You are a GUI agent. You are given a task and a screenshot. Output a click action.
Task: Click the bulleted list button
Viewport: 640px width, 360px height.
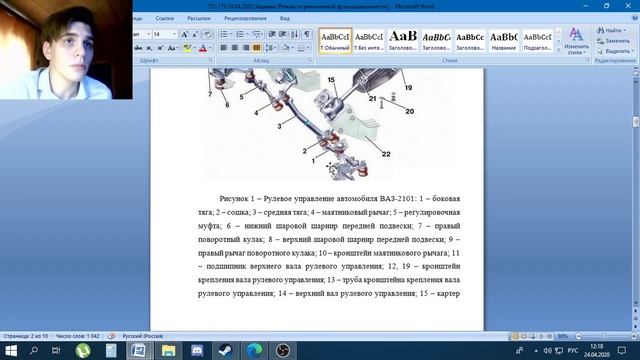pos(224,34)
